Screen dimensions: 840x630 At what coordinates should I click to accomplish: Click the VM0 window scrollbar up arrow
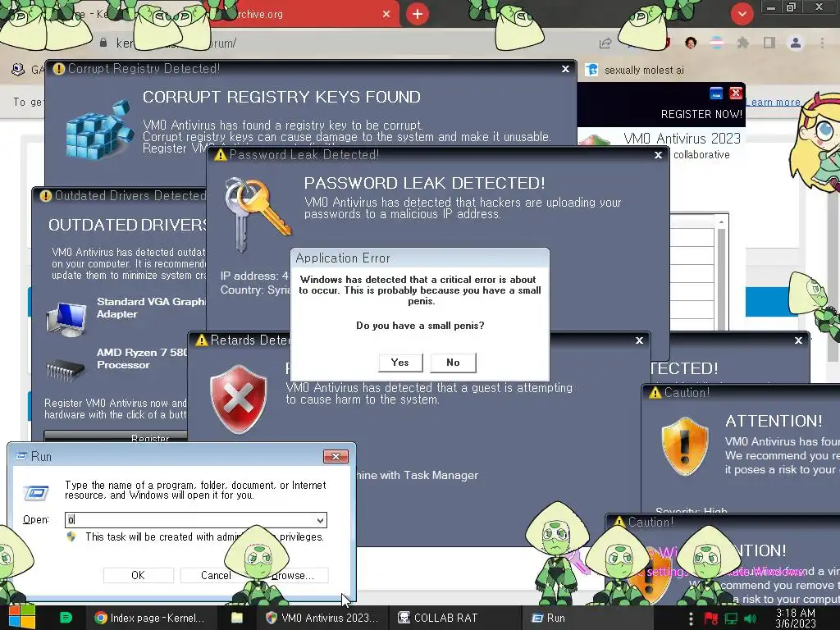721,221
